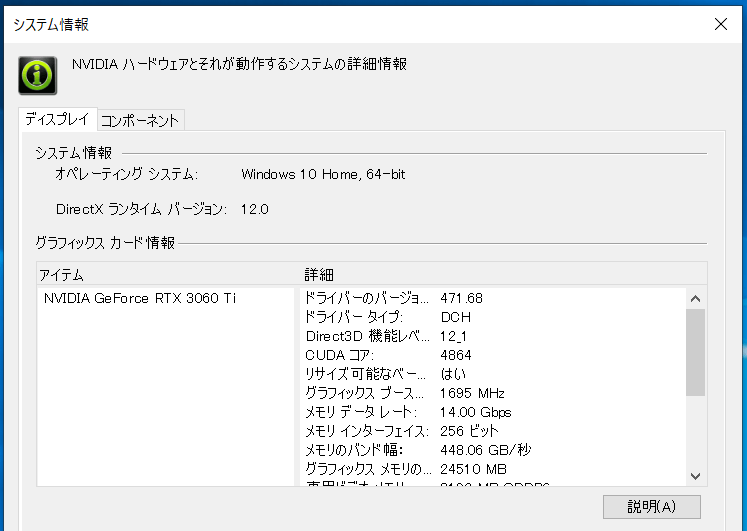Select the driver version value 471.68
The height and width of the screenshot is (531, 747).
(461, 298)
